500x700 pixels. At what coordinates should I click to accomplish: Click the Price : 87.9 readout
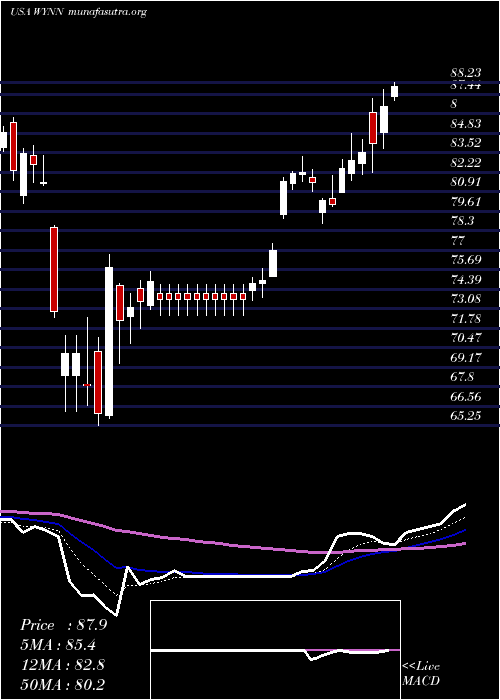(63, 625)
